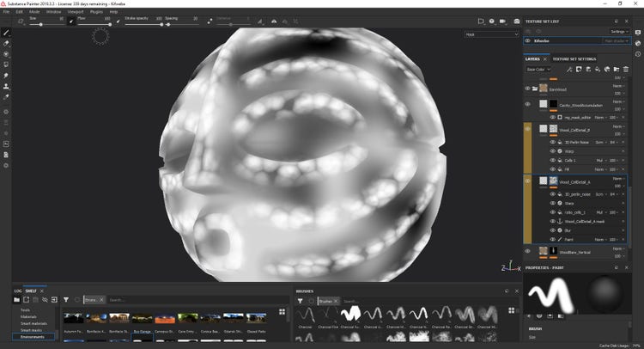
Task: Open the Plugins menu
Action: coord(96,12)
